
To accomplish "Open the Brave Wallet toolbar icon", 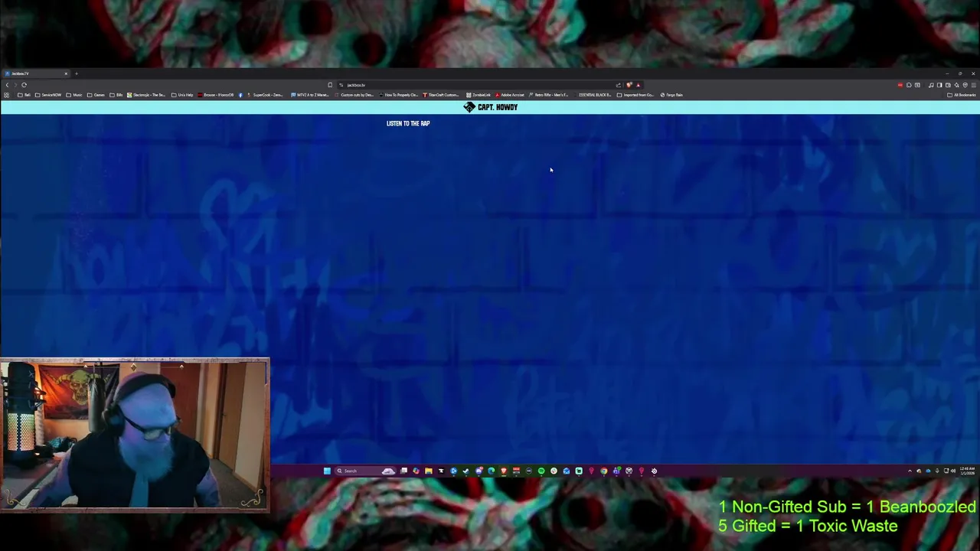I will [948, 85].
